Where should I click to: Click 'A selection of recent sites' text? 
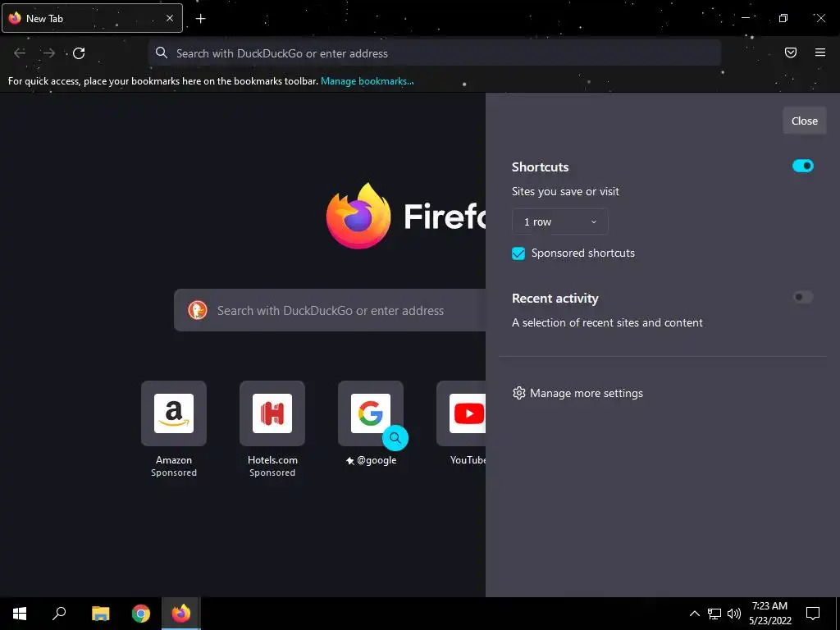click(607, 323)
